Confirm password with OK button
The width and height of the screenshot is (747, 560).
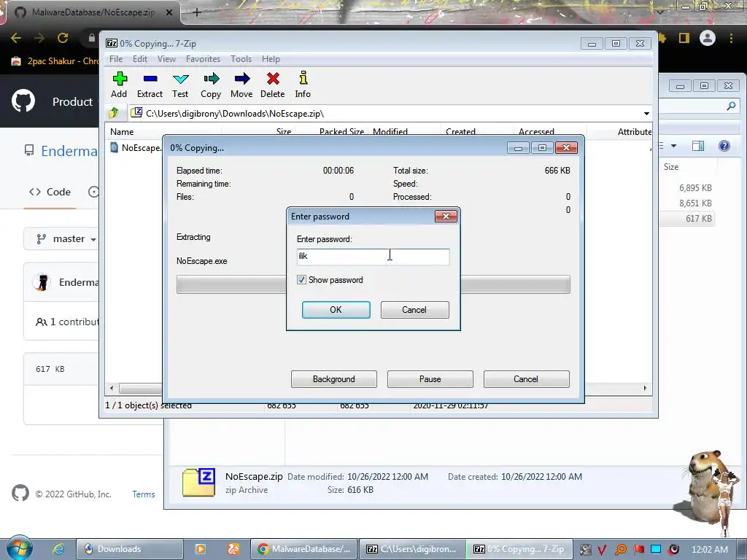coord(336,309)
